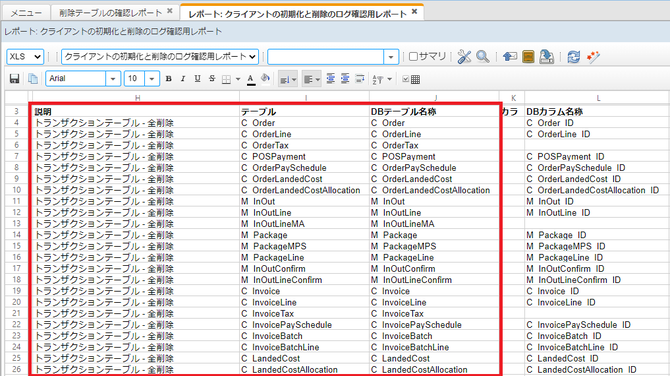This screenshot has width=670, height=376.
Task: Select C_InvoicePaySchedule in テーブル column
Action: point(304,325)
